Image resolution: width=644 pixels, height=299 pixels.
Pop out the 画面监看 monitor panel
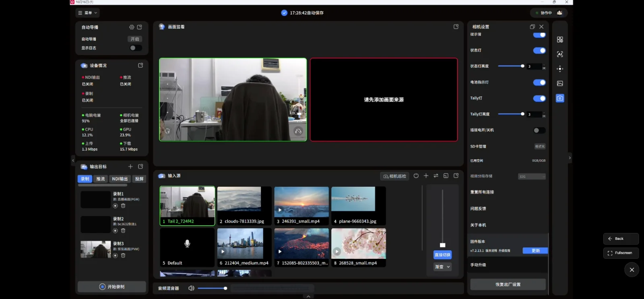pyautogui.click(x=456, y=27)
